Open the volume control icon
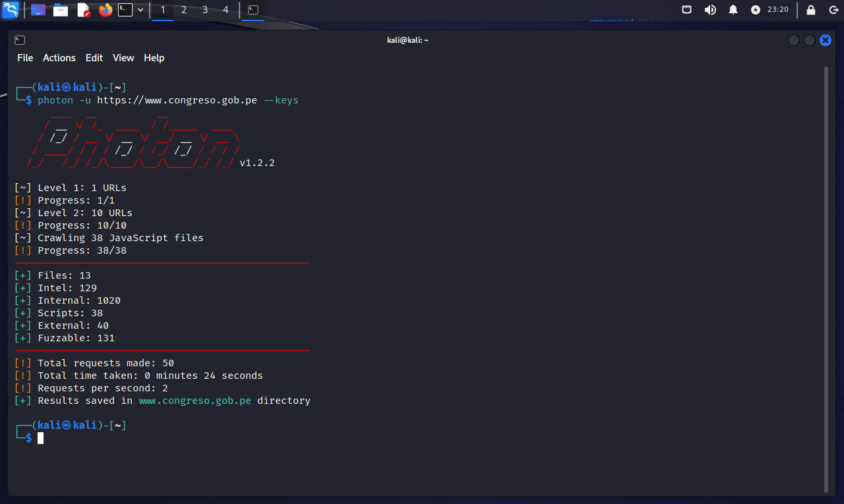This screenshot has height=504, width=844. pos(710,10)
